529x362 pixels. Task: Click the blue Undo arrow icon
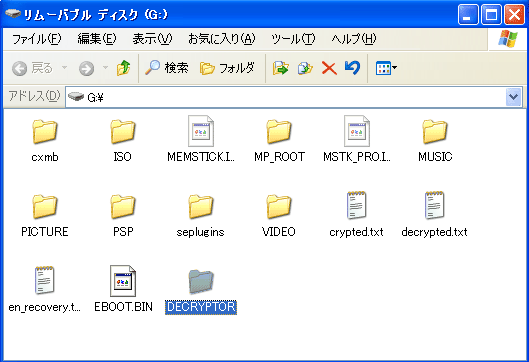[353, 67]
